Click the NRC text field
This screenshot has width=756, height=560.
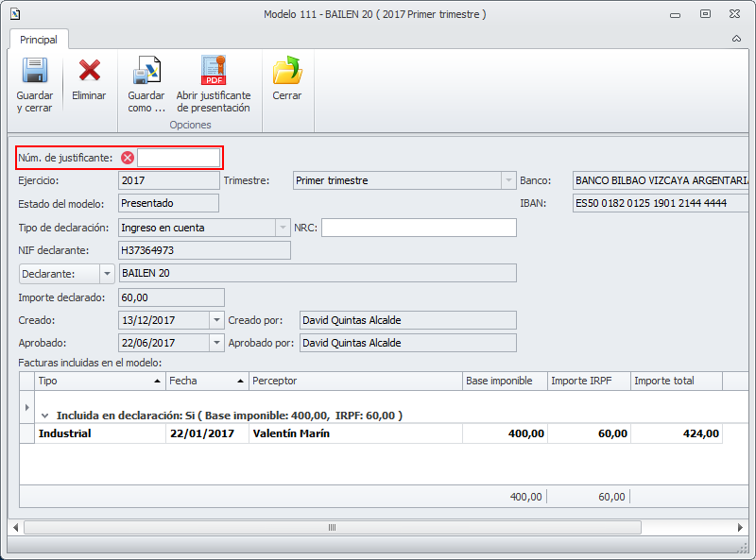(419, 228)
